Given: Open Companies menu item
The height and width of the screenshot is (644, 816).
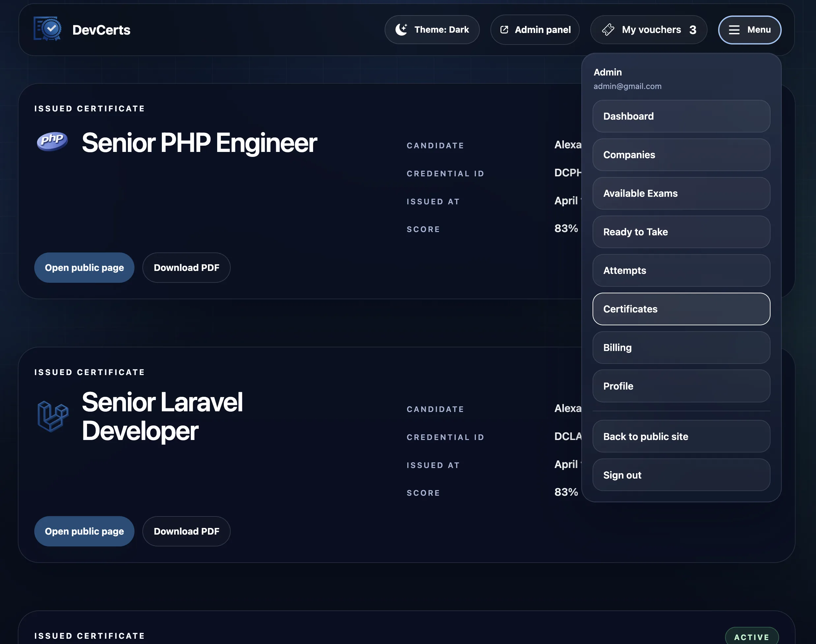Looking at the screenshot, I should tap(681, 155).
